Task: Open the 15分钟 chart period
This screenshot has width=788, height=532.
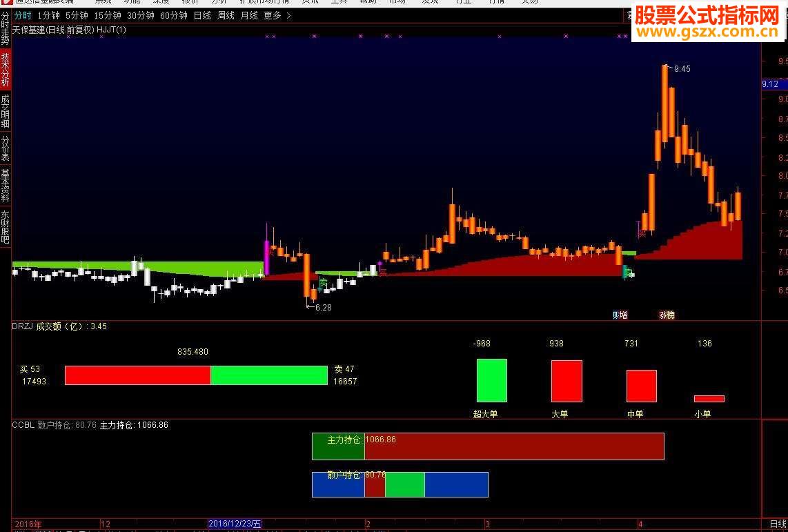Action: tap(108, 16)
